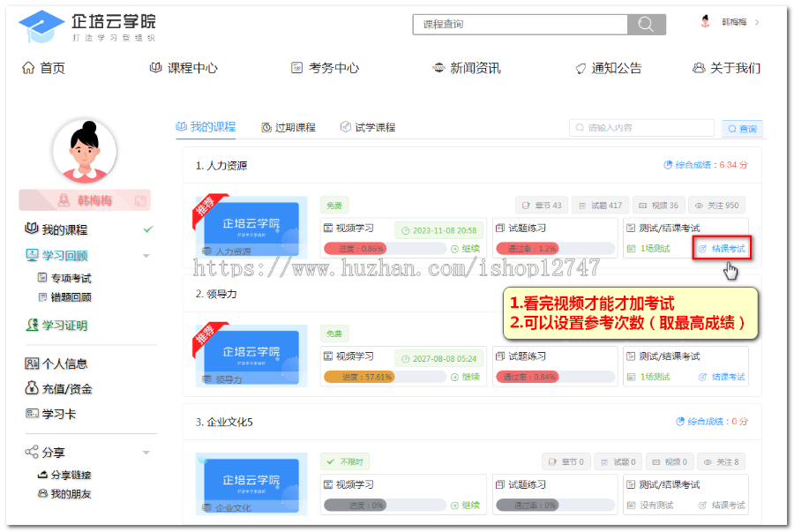Click 人力资源 章节 43 badge
The height and width of the screenshot is (532, 794).
(x=542, y=206)
